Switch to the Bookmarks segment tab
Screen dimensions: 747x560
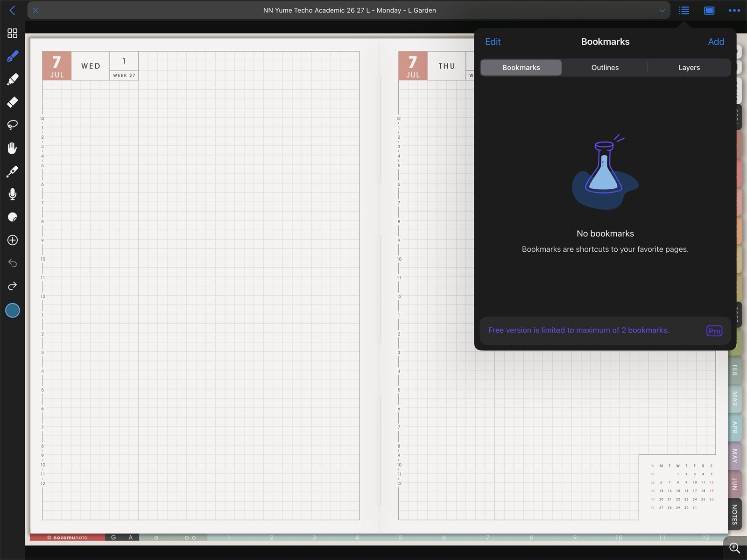[521, 68]
